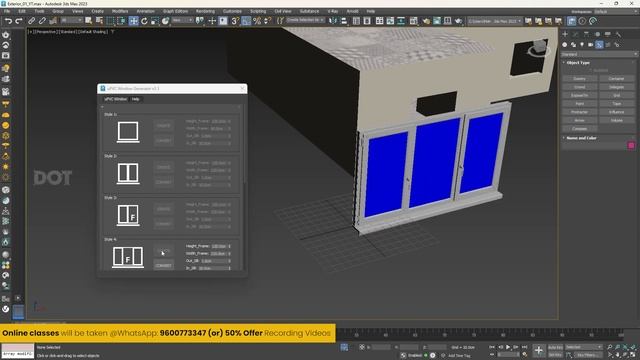Open the Help tab in uPVC Window Generator
640x360 pixels.
click(x=136, y=99)
